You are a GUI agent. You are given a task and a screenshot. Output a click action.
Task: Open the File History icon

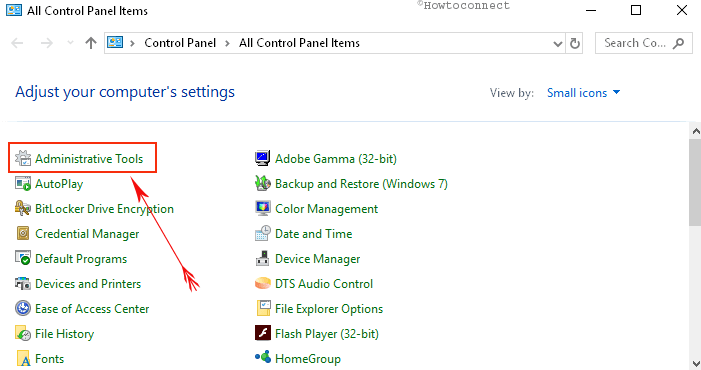pyautogui.click(x=23, y=334)
